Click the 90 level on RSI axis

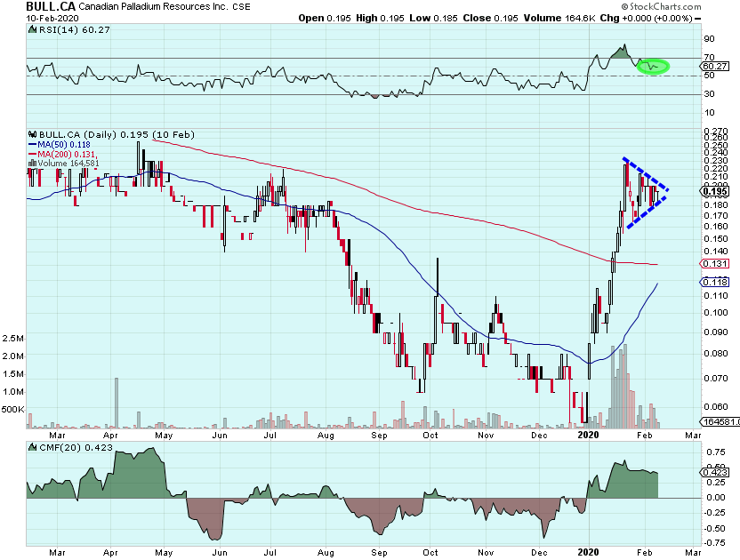(710, 39)
